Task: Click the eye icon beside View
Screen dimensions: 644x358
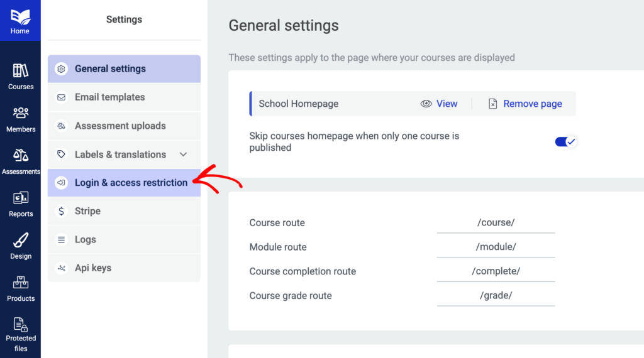Action: [426, 104]
